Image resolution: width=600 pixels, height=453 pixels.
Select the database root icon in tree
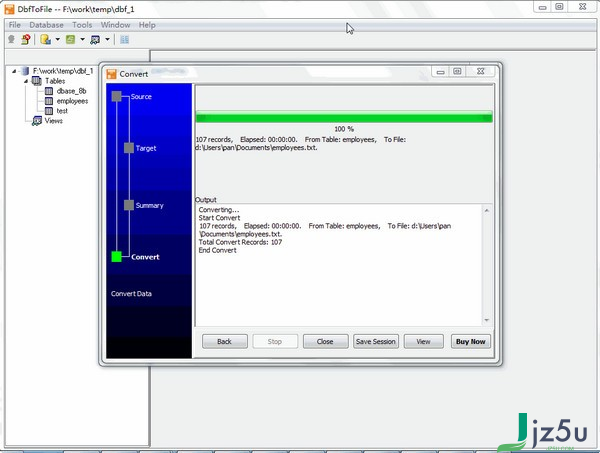pyautogui.click(x=25, y=71)
